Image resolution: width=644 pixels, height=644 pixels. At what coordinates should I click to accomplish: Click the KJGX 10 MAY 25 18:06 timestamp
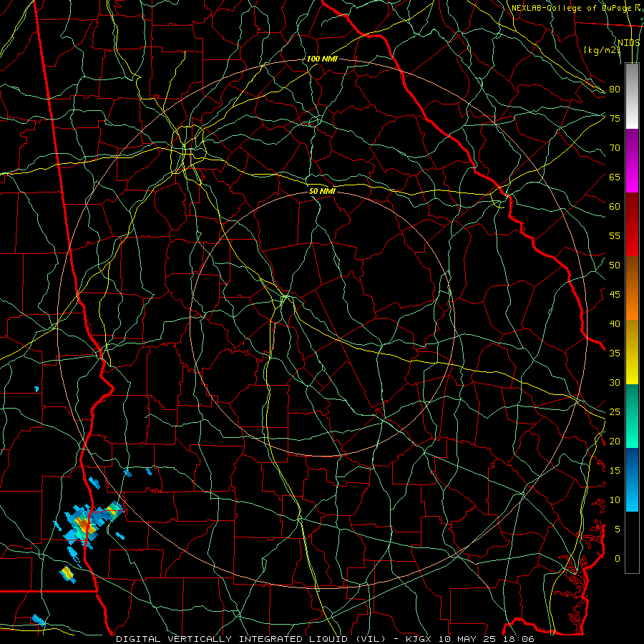469,639
